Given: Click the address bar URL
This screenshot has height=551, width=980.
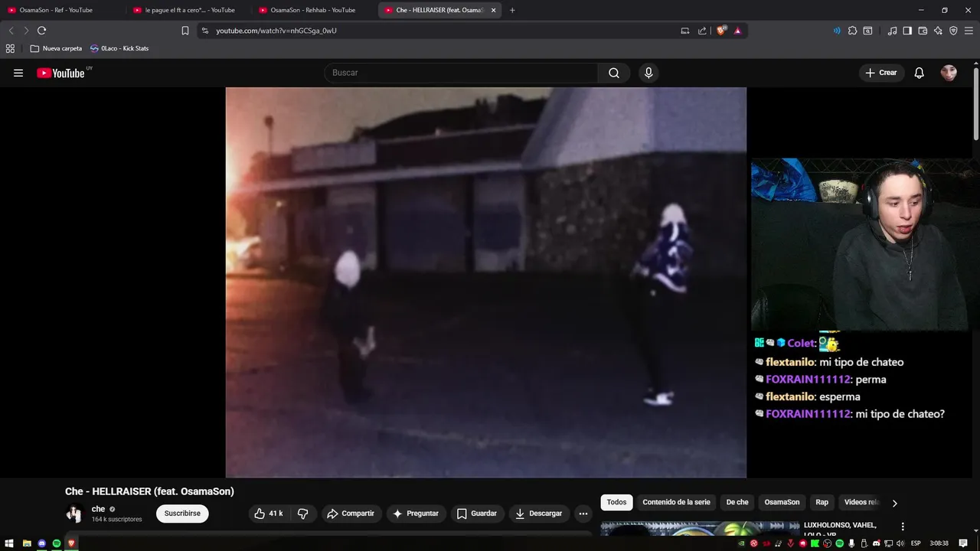Looking at the screenshot, I should pyautogui.click(x=276, y=31).
